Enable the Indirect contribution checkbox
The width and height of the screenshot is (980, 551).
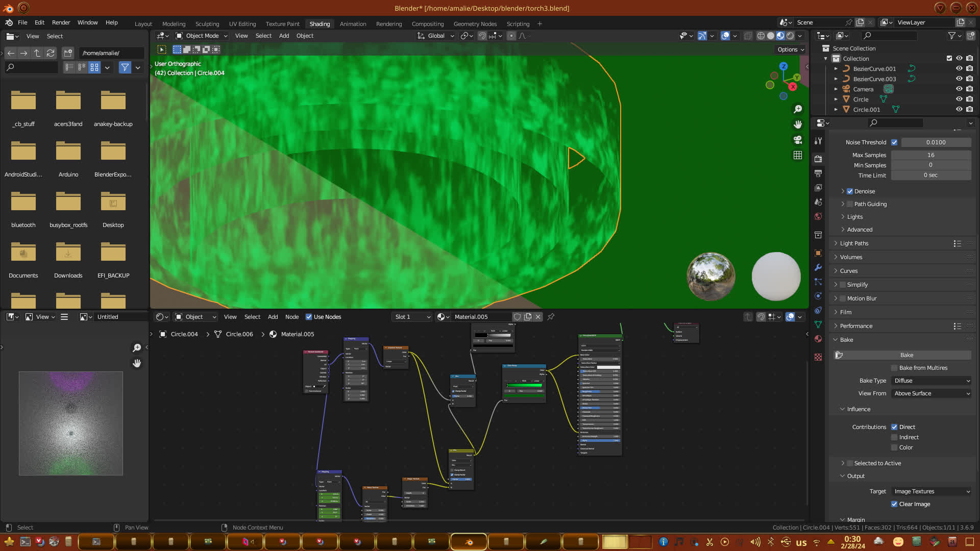[x=894, y=437]
